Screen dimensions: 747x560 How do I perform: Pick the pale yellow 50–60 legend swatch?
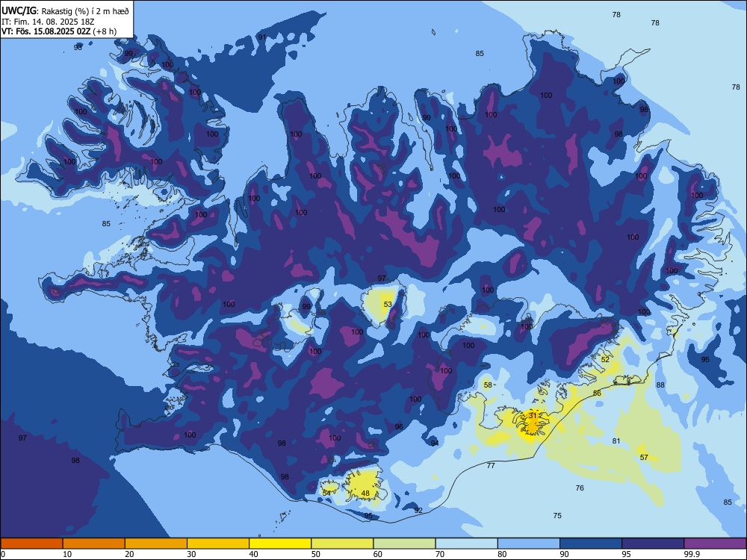click(342, 544)
